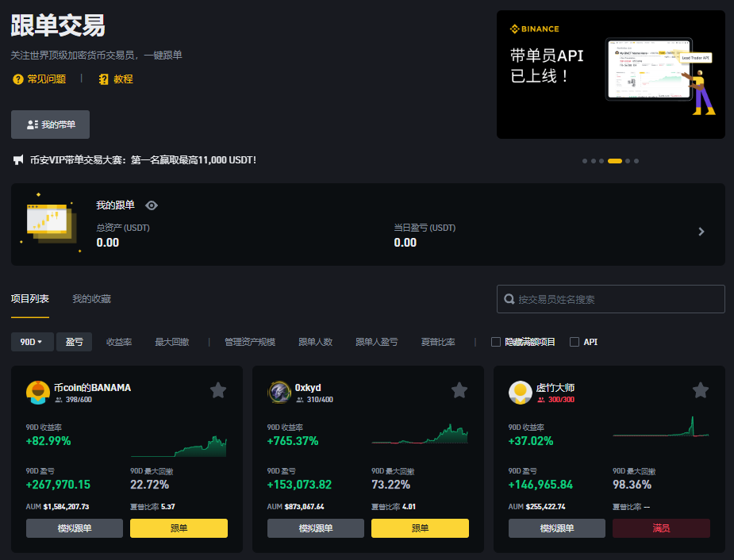Click 398/600 follower count
This screenshot has height=560, width=734.
click(x=79, y=400)
